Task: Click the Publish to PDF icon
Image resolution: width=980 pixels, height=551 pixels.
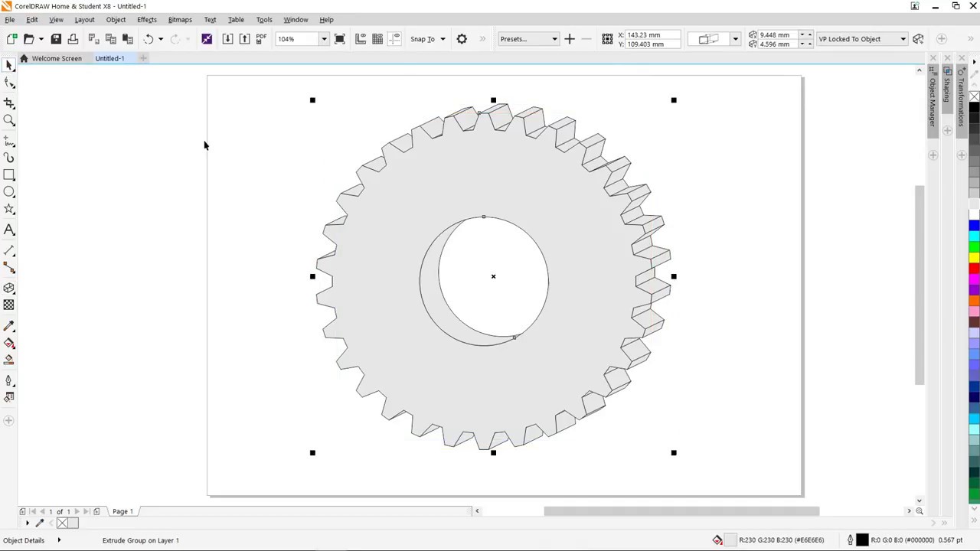Action: tap(261, 39)
